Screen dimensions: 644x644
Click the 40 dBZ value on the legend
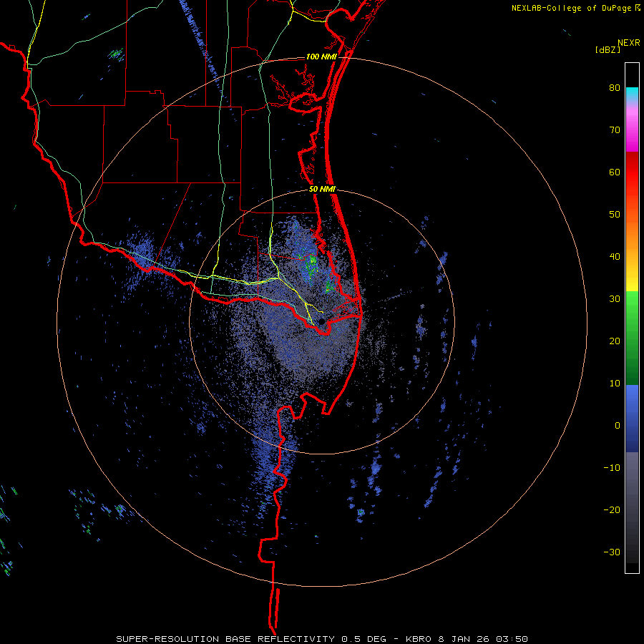click(x=615, y=257)
